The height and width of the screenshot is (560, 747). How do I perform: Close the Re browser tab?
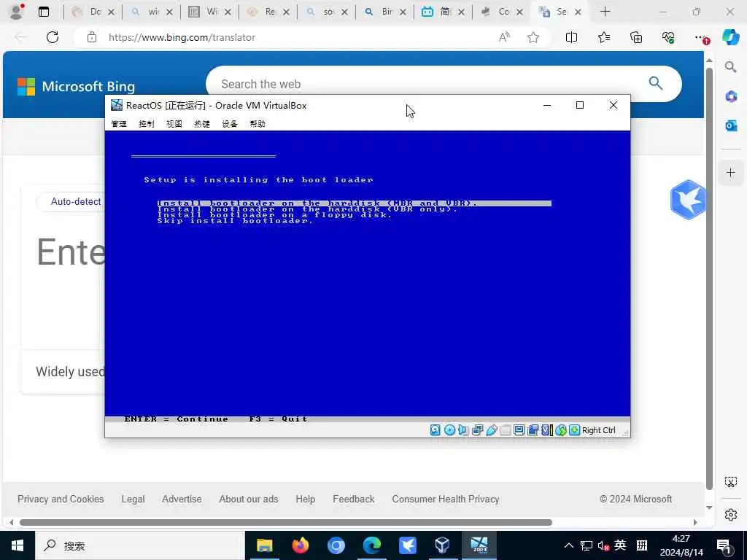click(x=286, y=12)
